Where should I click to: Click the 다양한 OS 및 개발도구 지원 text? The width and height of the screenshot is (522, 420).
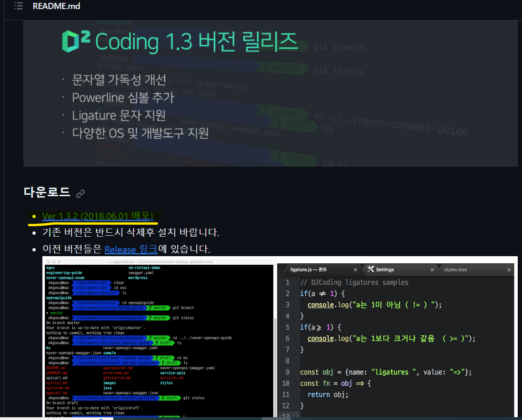point(141,133)
